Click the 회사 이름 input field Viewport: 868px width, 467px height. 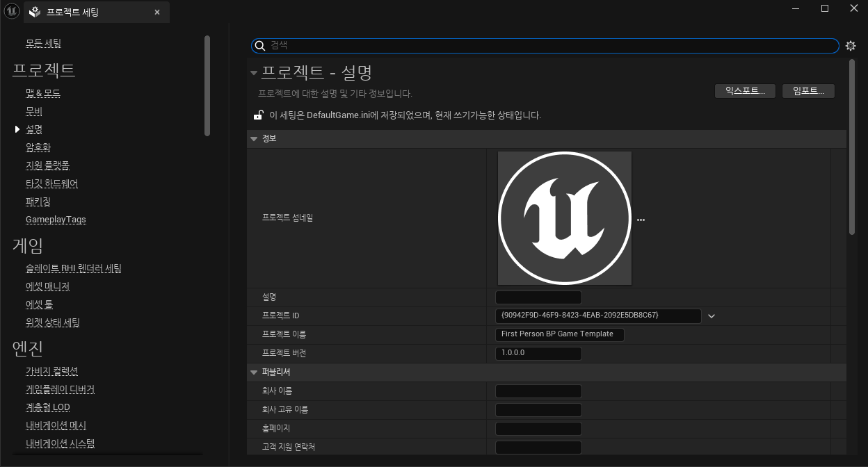point(538,391)
